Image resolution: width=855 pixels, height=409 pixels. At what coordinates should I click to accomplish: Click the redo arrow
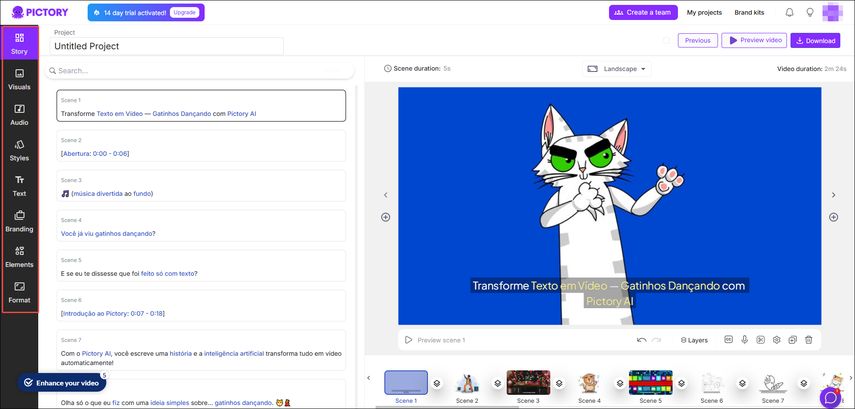point(657,340)
